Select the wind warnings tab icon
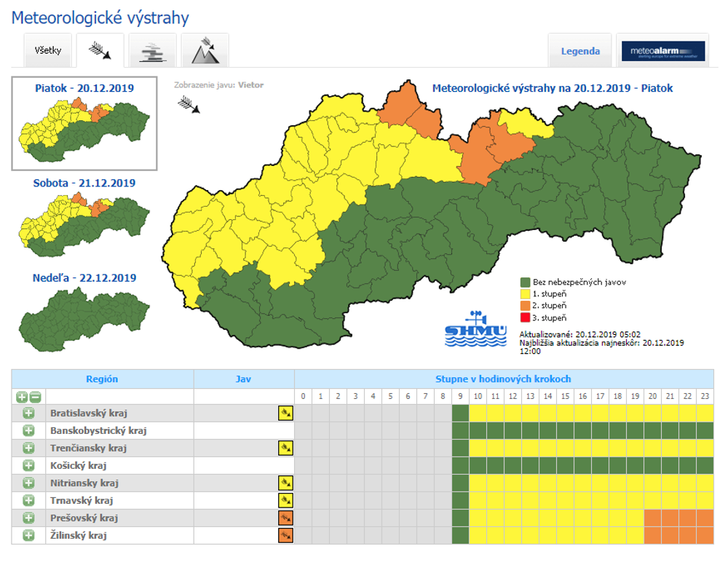728x565 pixels. coord(100,51)
